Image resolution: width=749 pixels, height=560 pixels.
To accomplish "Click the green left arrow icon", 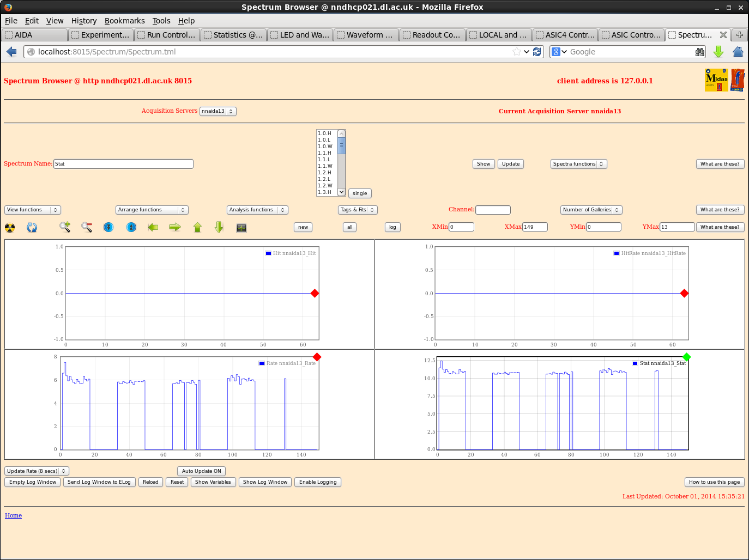I will 153,227.
